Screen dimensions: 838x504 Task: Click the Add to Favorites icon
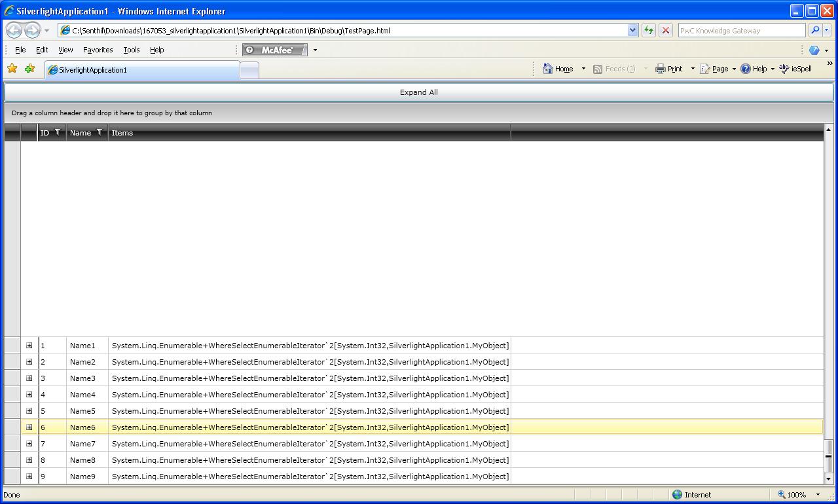coord(29,68)
